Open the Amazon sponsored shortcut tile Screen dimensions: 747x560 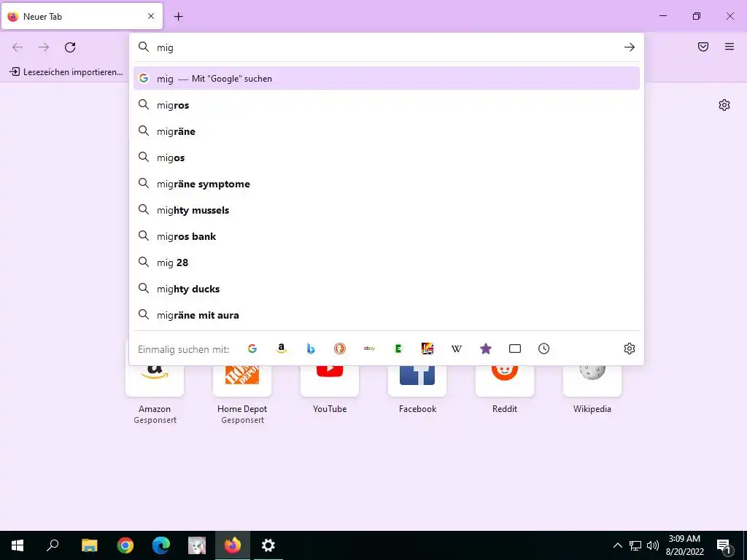[155, 381]
